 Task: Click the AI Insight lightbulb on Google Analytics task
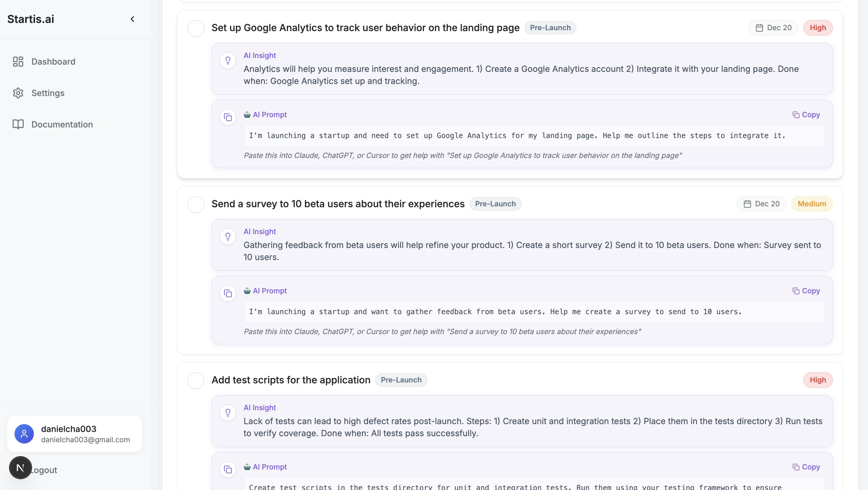point(228,60)
